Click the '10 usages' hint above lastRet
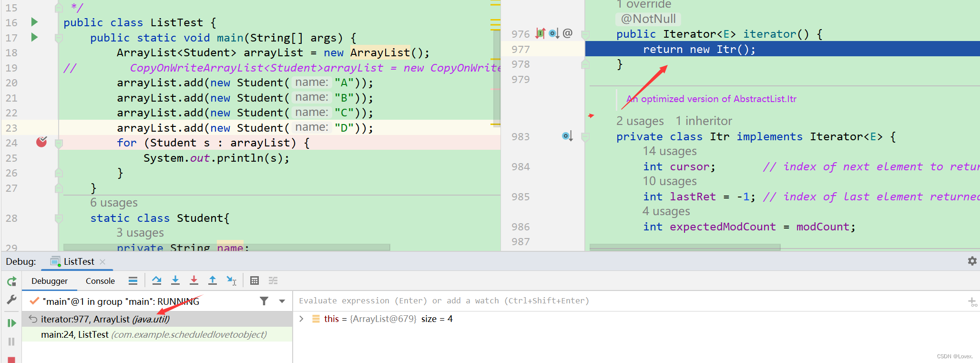 (x=670, y=181)
